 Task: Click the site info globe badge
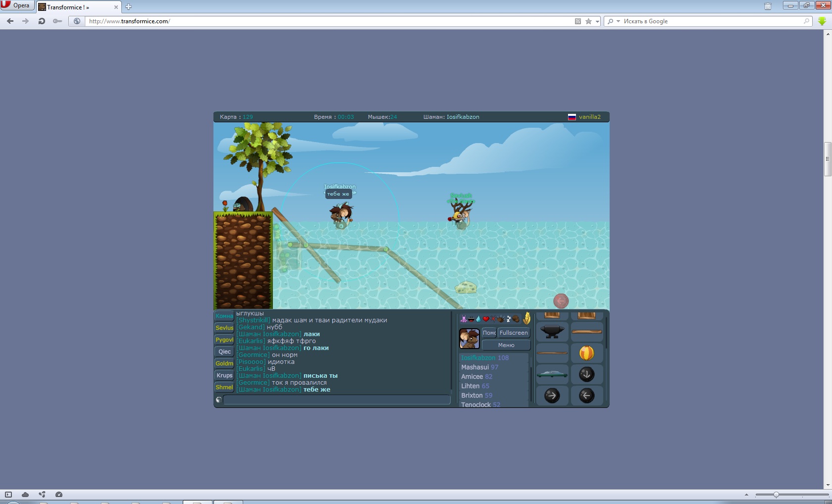77,21
